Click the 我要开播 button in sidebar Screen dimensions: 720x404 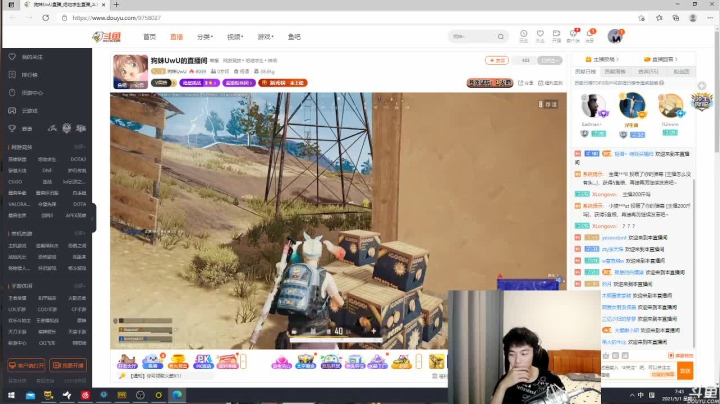click(x=68, y=365)
